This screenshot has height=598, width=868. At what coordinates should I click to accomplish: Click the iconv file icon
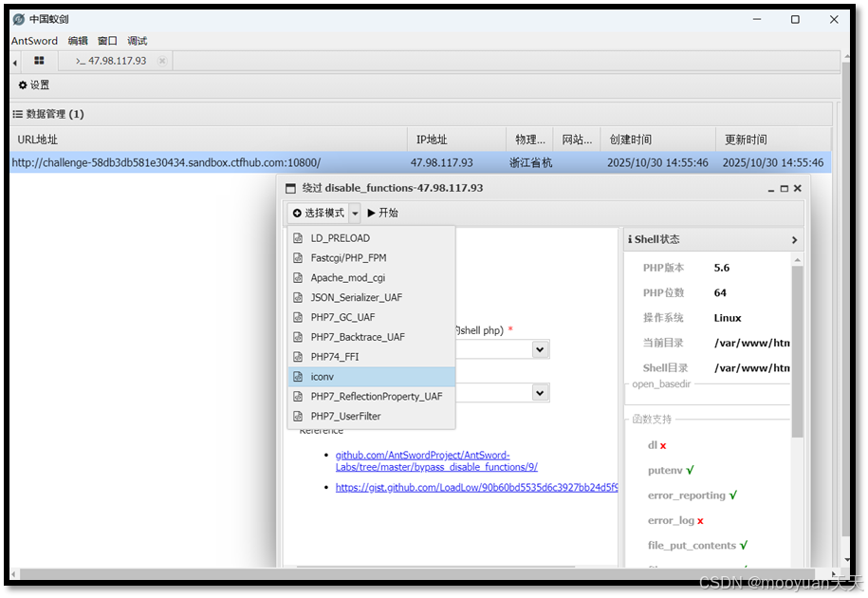298,377
